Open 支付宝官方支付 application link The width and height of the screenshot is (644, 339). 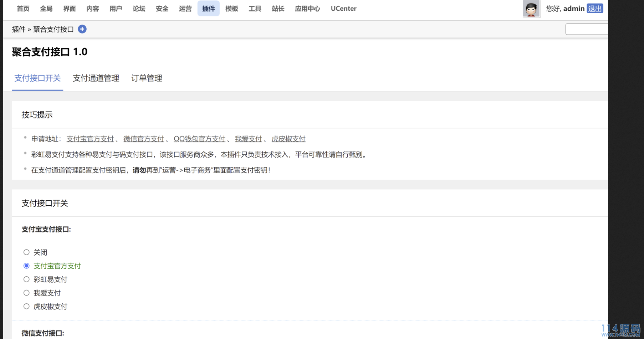pyautogui.click(x=90, y=139)
